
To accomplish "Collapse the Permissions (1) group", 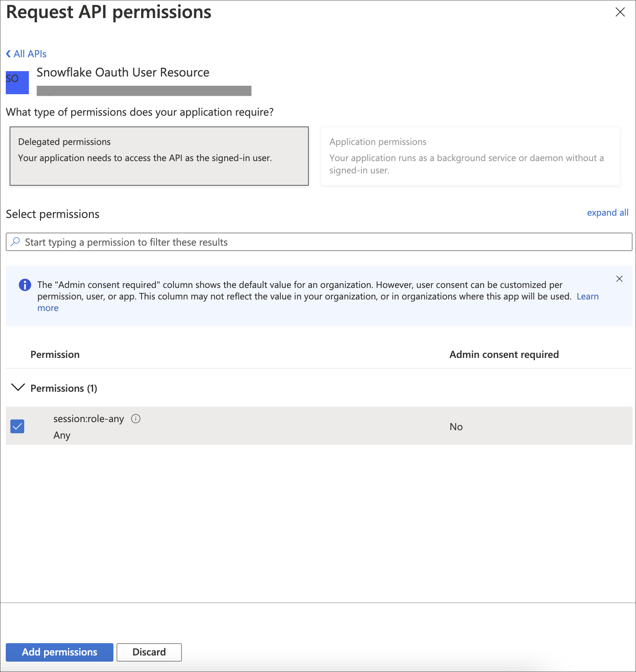I will coord(18,388).
